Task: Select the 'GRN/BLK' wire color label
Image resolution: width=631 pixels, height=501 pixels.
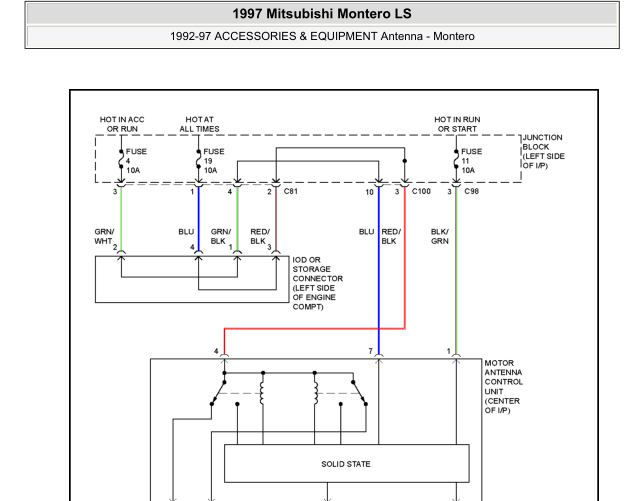Action: click(x=221, y=236)
